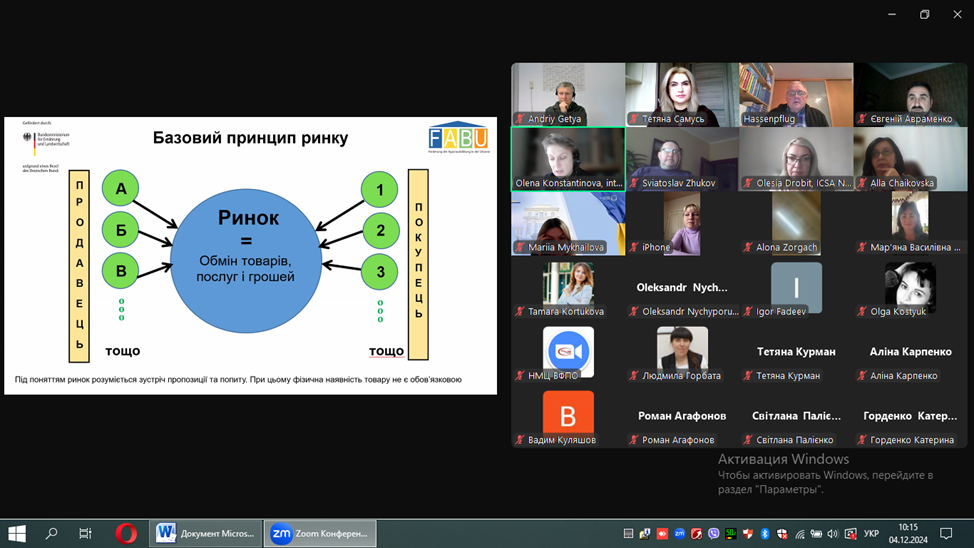Open the Opera browser from taskbar
The width and height of the screenshot is (974, 548).
tap(126, 534)
